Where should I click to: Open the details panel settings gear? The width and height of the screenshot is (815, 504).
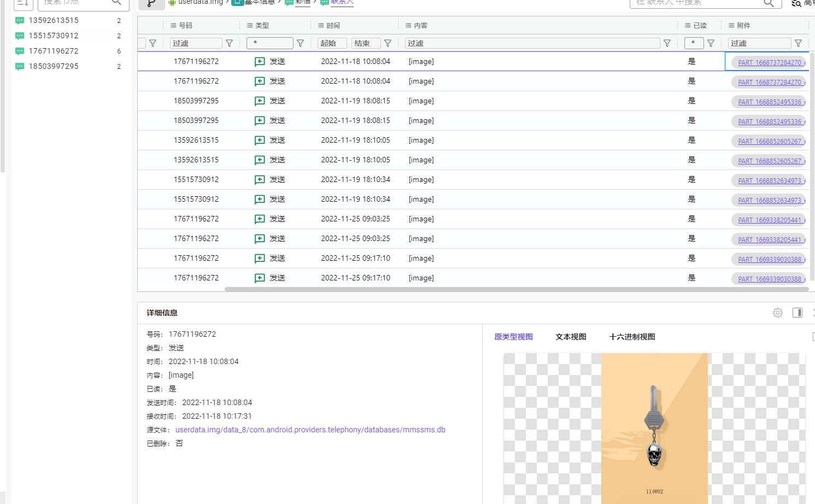(x=778, y=313)
